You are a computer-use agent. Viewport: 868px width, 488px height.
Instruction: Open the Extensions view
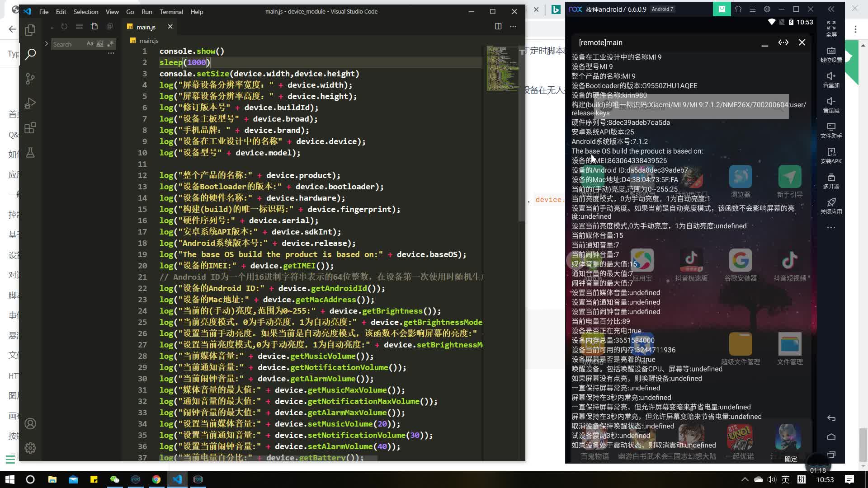(x=30, y=128)
